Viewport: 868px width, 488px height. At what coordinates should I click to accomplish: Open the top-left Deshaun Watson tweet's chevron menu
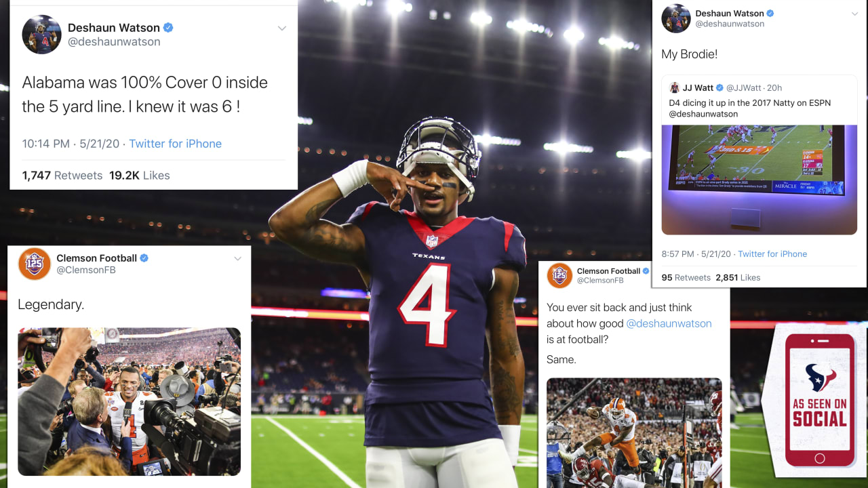tap(282, 28)
